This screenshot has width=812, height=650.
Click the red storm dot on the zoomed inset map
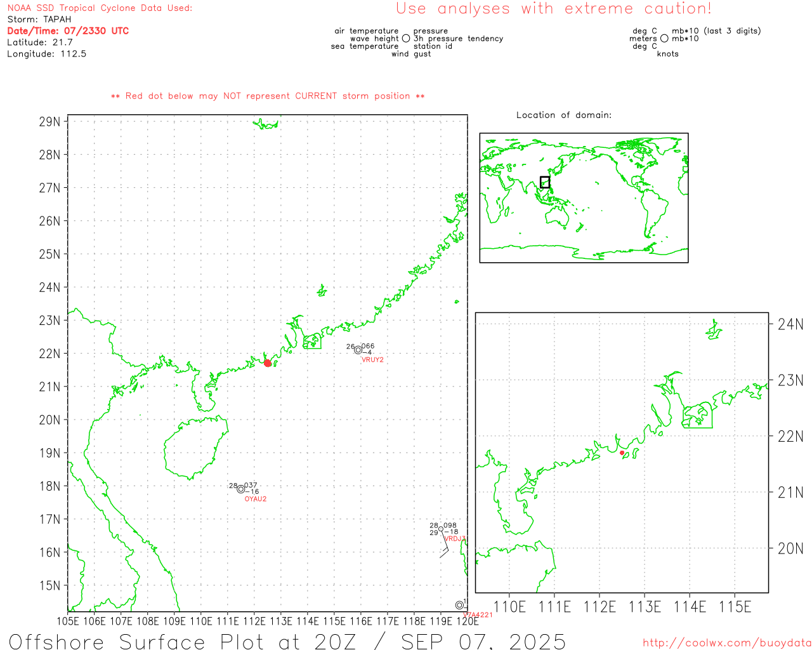pyautogui.click(x=622, y=453)
